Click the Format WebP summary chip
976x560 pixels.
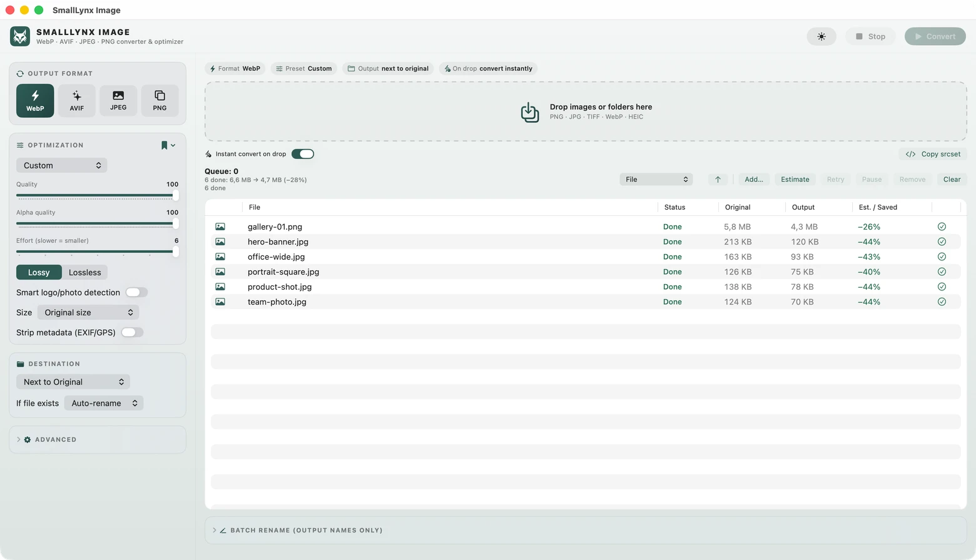click(235, 68)
